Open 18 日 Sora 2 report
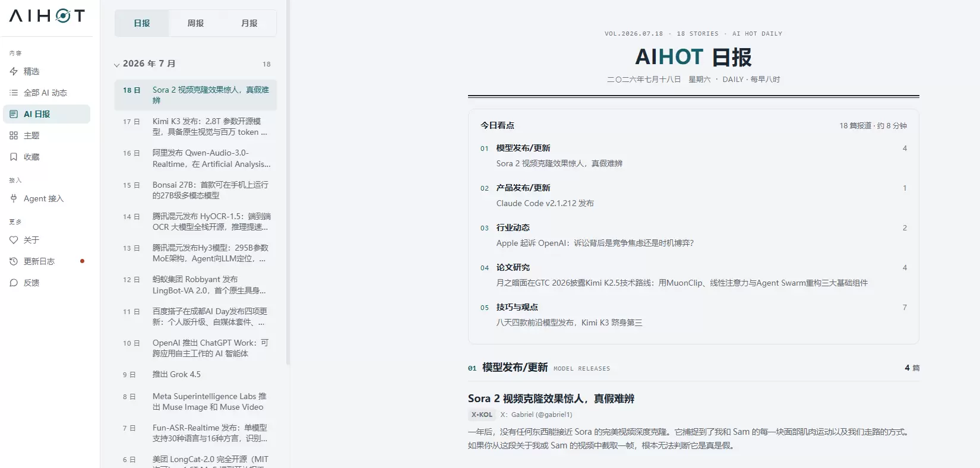The image size is (980, 468). [x=195, y=95]
